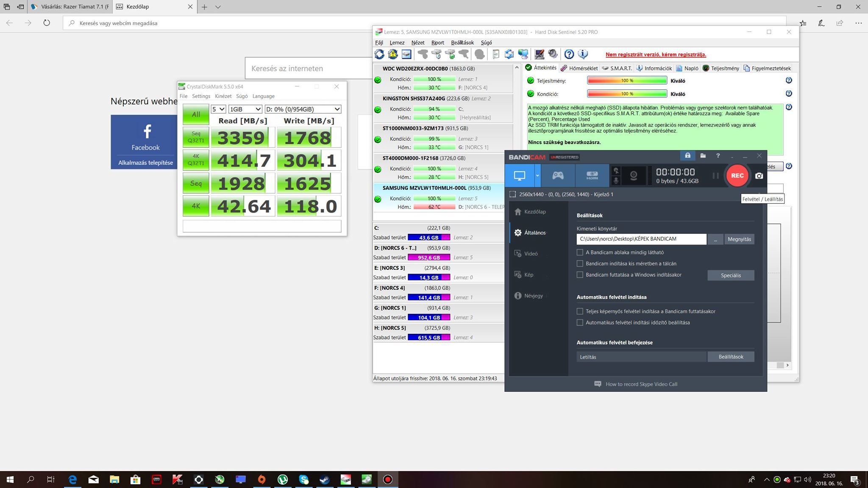This screenshot has height=488, width=868.
Task: Open the Riport menu in Hard Disk Sentinel
Action: pyautogui.click(x=437, y=42)
